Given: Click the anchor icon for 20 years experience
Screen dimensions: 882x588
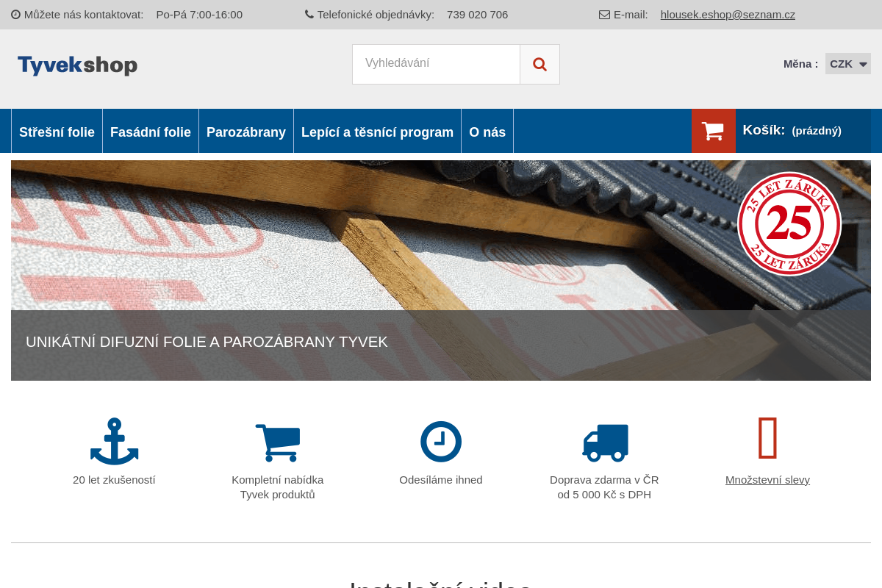Looking at the screenshot, I should coord(114,441).
